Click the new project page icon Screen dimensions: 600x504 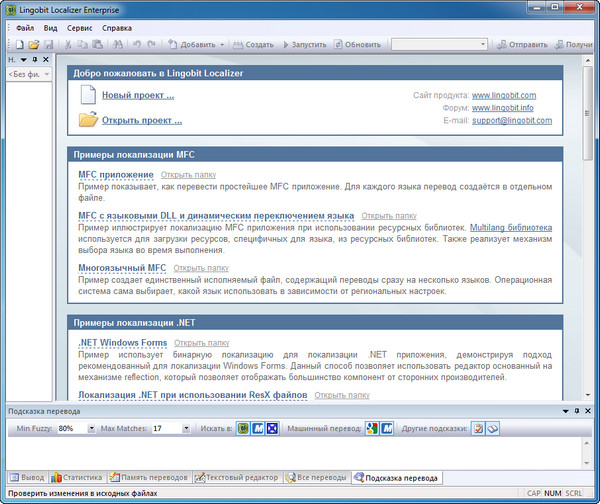coord(88,95)
